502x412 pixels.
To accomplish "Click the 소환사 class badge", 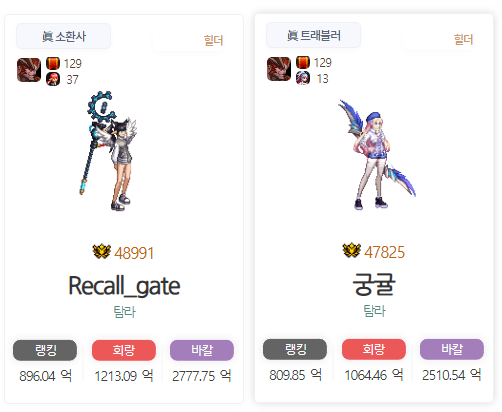I will (63, 36).
